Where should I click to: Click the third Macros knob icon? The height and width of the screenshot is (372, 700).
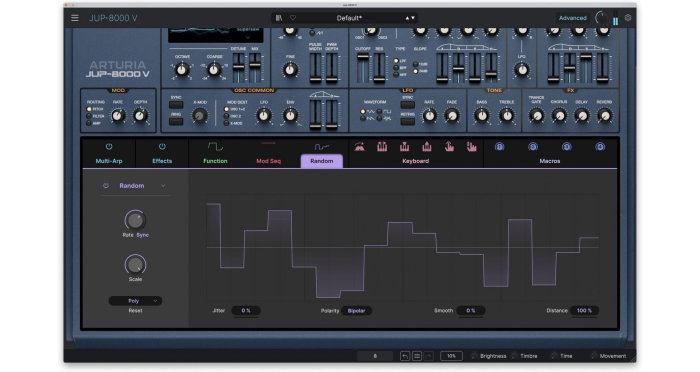567,146
